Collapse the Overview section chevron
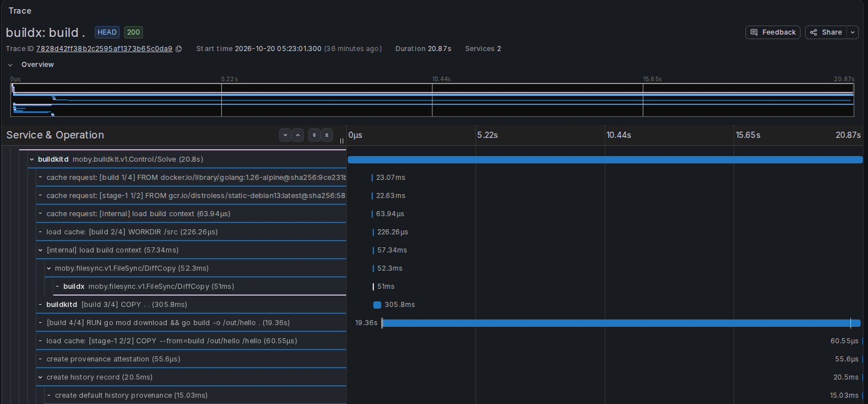This screenshot has height=404, width=868. click(10, 65)
